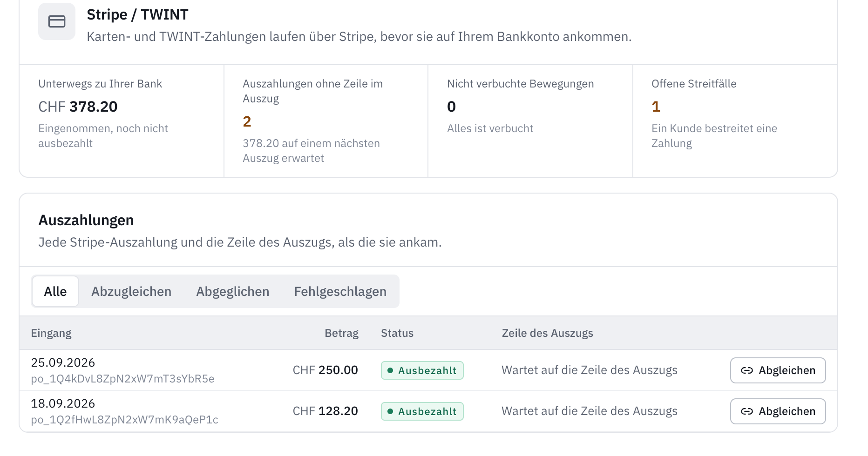The image size is (868, 456).
Task: Click the CHF 378.20 value under Unterwegs zu Ihrer Bank
Action: click(78, 107)
